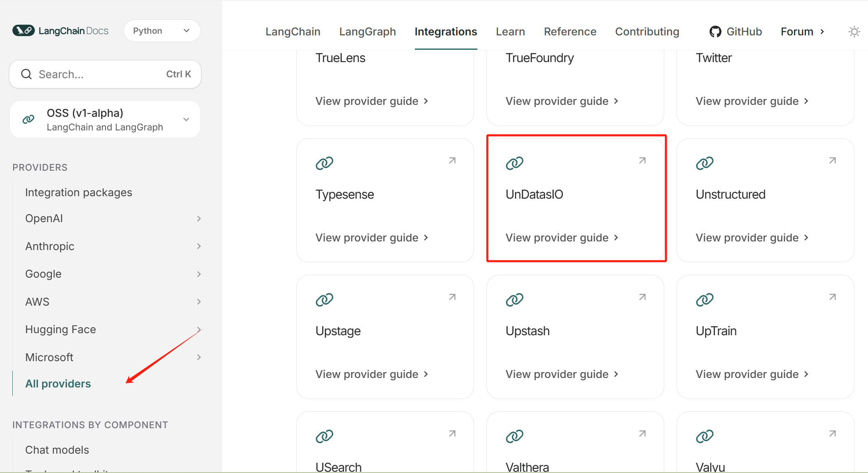Open the Reference tab

[570, 32]
